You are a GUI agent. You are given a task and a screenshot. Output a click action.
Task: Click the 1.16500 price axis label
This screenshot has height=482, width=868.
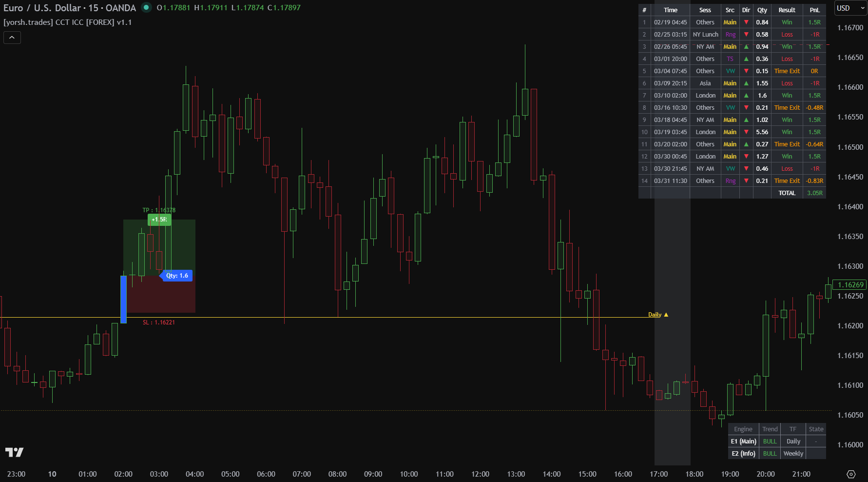click(x=850, y=147)
